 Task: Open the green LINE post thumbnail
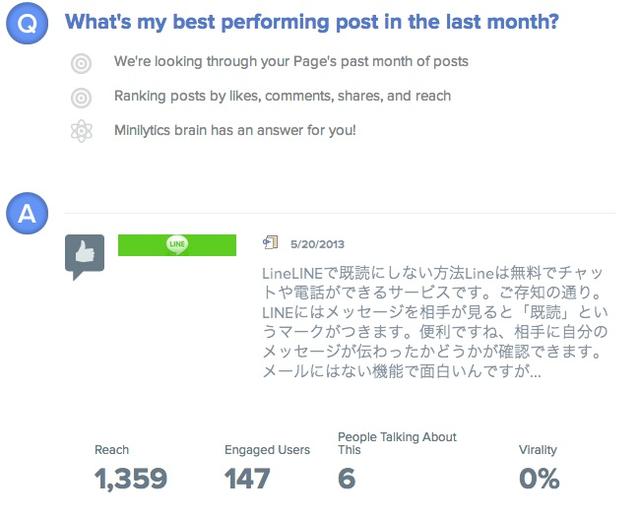tap(177, 244)
